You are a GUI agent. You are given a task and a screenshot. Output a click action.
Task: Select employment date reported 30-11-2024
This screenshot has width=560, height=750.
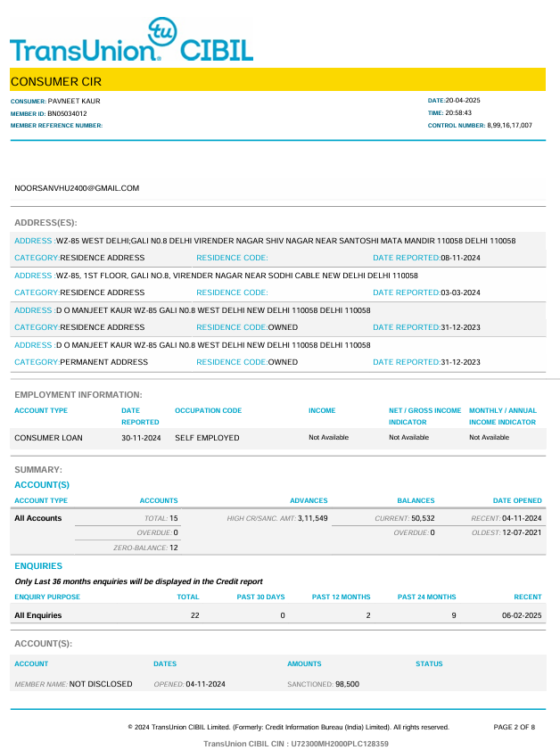[x=141, y=438]
